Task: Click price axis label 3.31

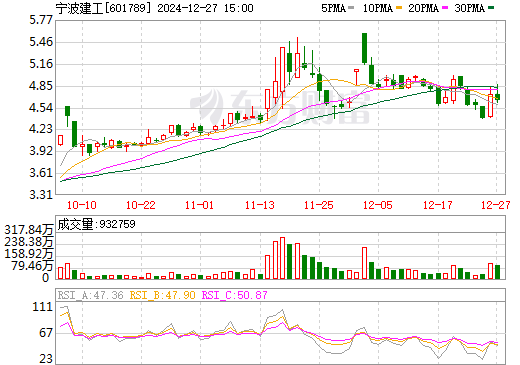Action: tap(41, 195)
